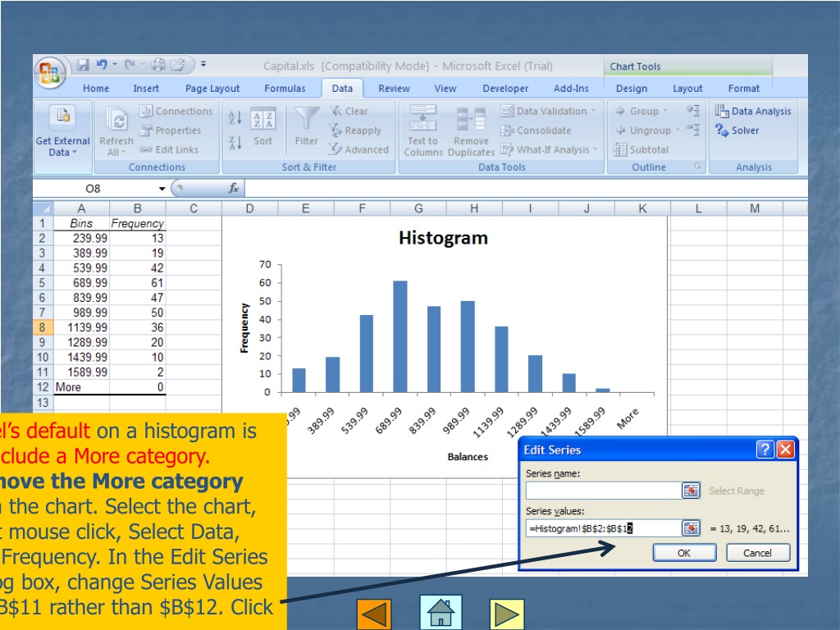
Task: Click the Histogram chart title
Action: tap(443, 238)
